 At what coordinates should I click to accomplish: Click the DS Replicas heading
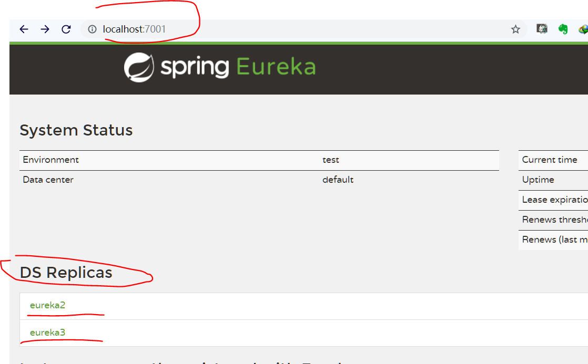(66, 272)
